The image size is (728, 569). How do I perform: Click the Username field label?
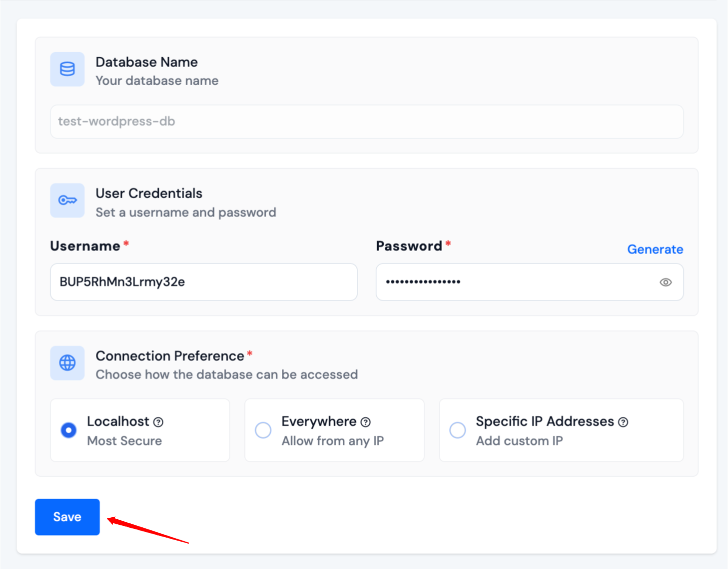[85, 246]
